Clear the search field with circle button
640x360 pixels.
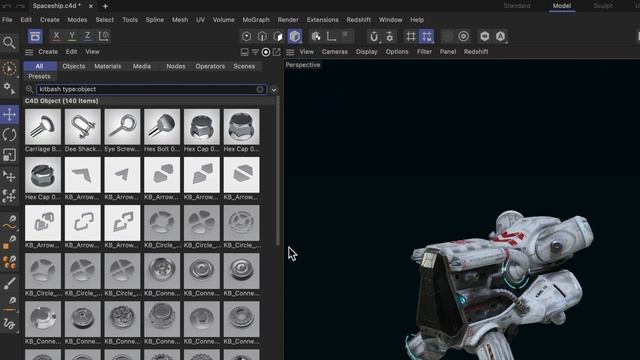pyautogui.click(x=260, y=89)
